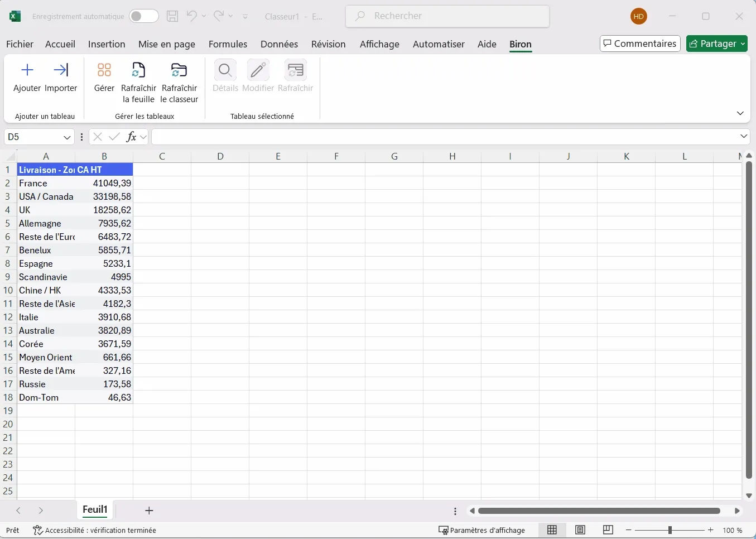This screenshot has height=539, width=756.
Task: Open fx dropdown arrow in formula bar
Action: (143, 137)
